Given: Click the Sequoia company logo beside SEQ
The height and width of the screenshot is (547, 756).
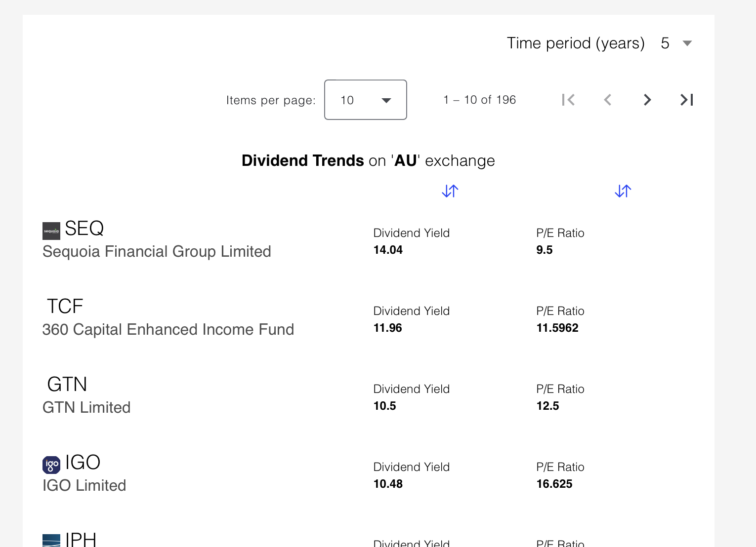Looking at the screenshot, I should click(51, 231).
